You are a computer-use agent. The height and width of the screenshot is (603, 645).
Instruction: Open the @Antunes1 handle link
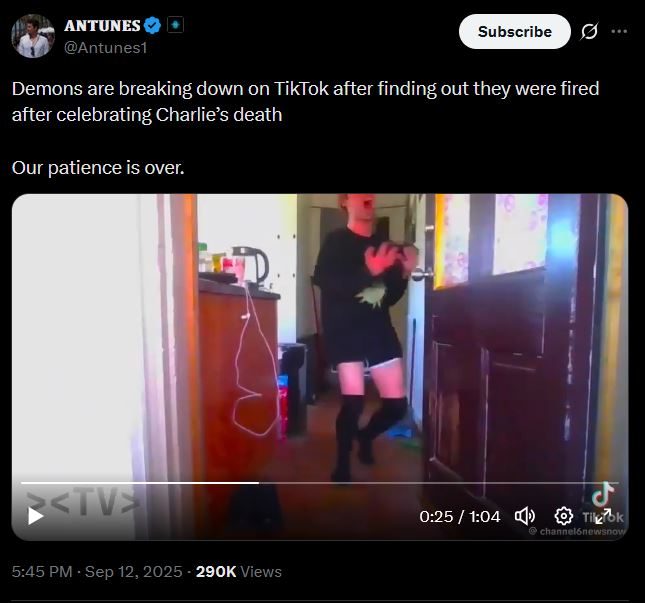tap(106, 48)
